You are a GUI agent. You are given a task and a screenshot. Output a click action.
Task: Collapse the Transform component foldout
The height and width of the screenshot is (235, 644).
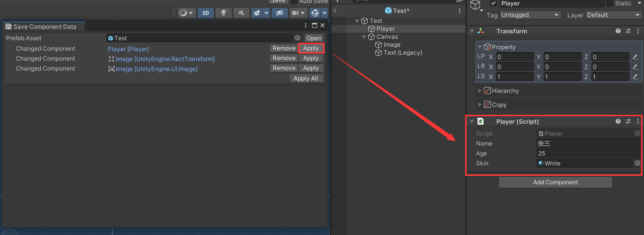click(472, 31)
